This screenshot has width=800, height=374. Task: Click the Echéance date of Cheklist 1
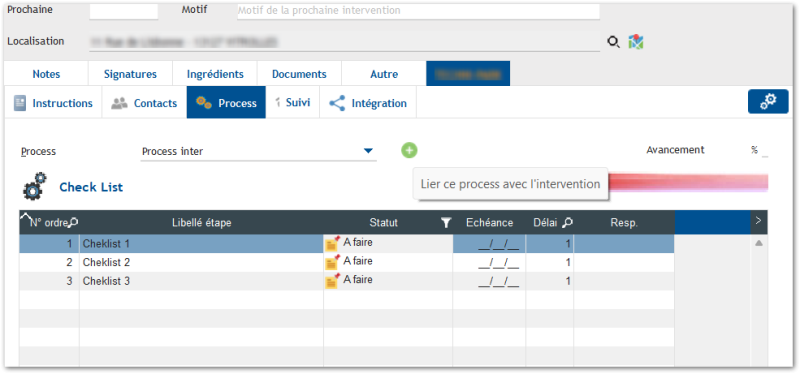[x=498, y=244]
